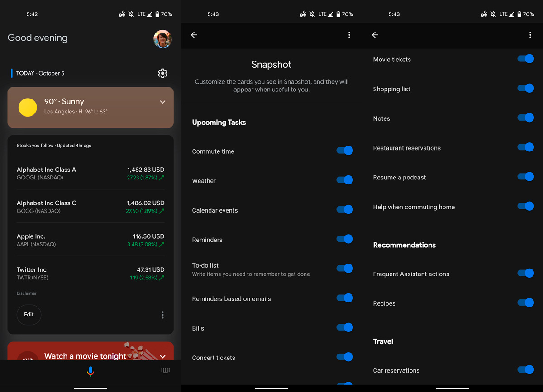Toggle the Car reservations switch
The image size is (543, 392).
[526, 369]
